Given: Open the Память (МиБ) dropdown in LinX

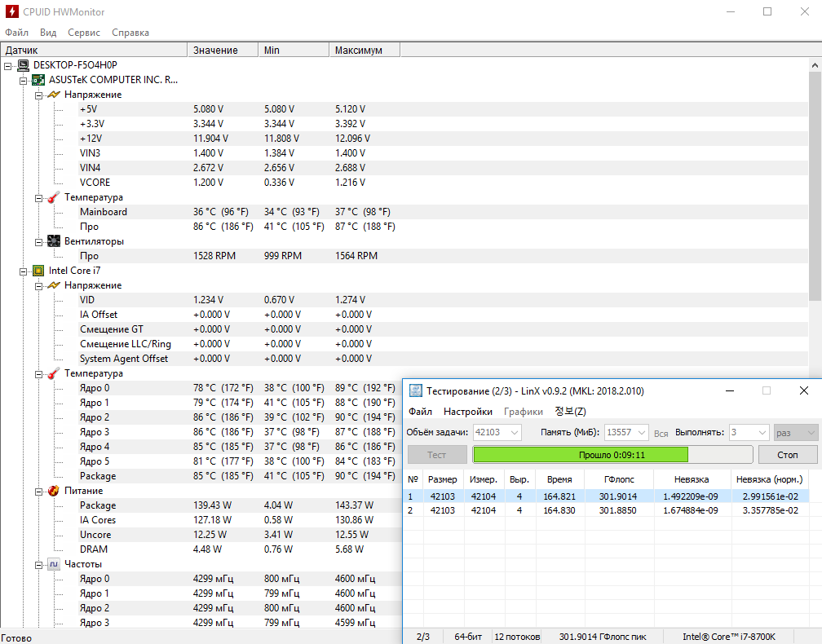Looking at the screenshot, I should point(642,432).
